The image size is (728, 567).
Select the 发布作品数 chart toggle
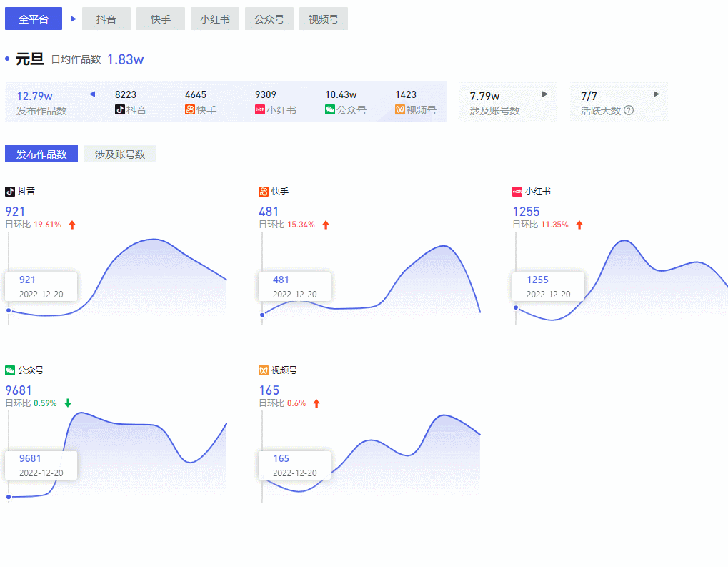pos(41,154)
